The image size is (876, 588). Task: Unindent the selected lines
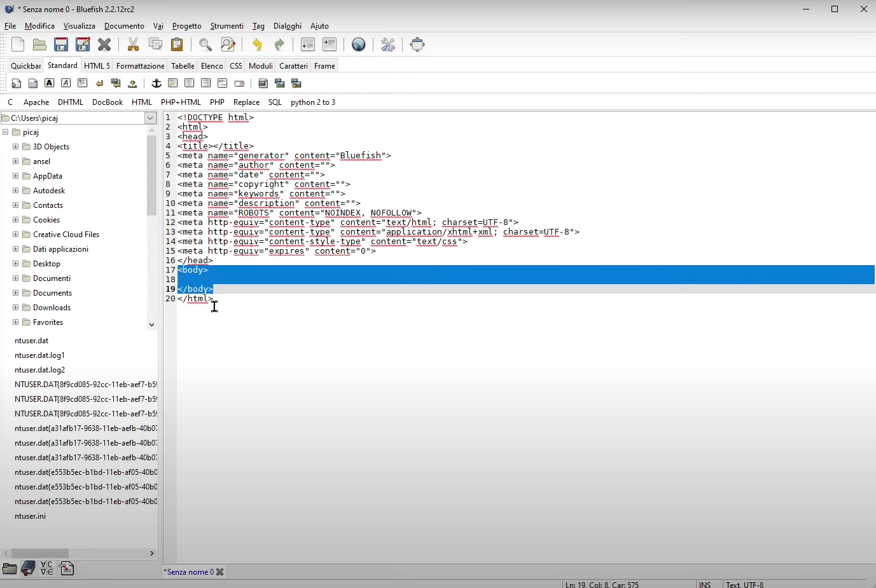click(308, 44)
